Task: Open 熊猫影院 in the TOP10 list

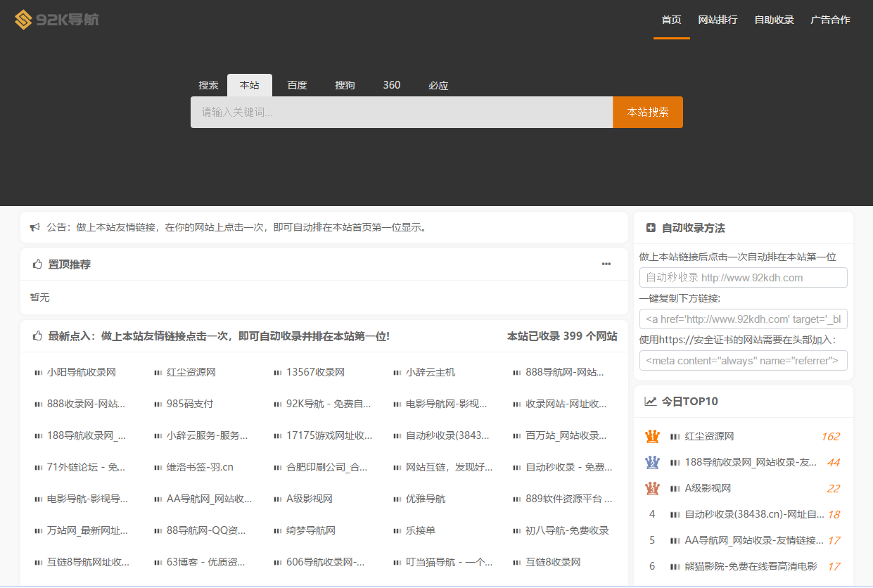Action: [x=751, y=566]
